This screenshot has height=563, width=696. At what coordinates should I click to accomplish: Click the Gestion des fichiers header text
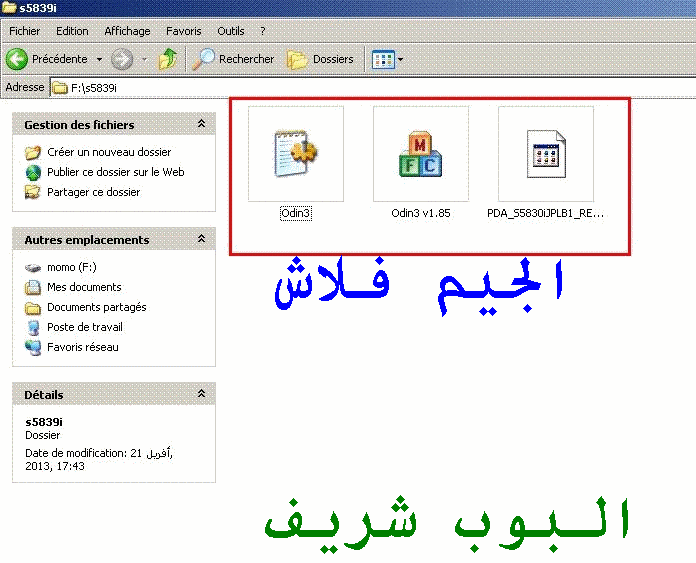[x=79, y=125]
